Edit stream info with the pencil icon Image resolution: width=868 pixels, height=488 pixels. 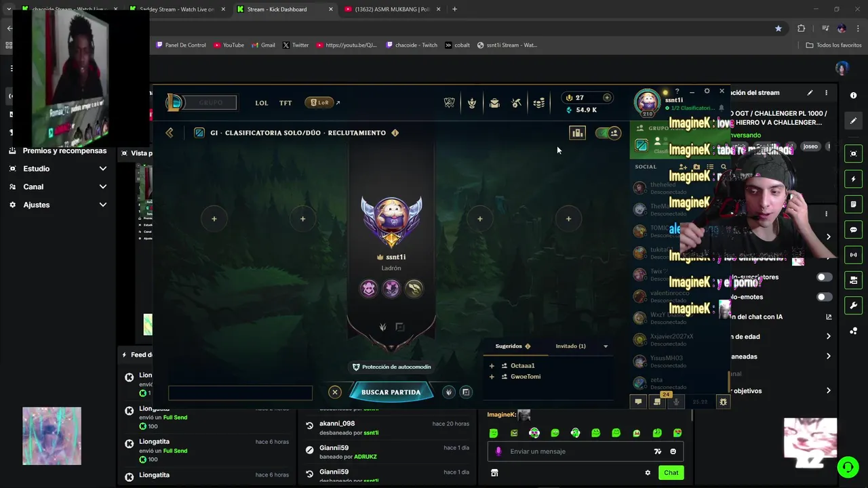pyautogui.click(x=810, y=93)
